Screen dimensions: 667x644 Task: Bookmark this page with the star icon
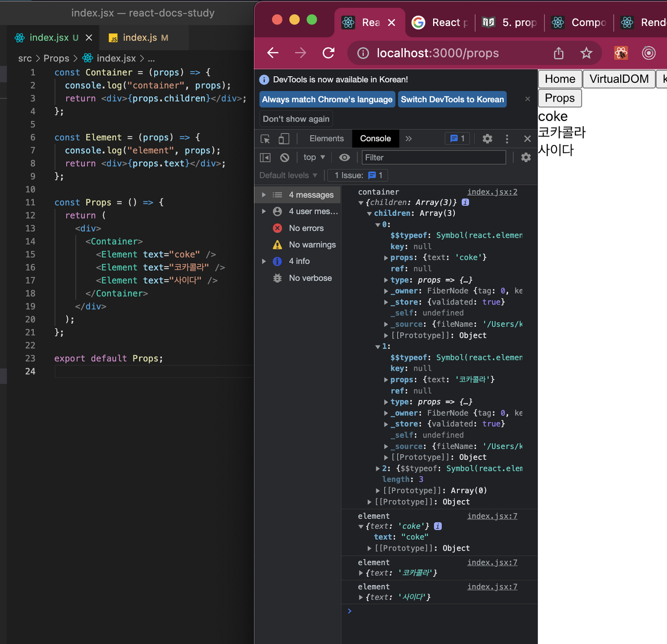(586, 53)
